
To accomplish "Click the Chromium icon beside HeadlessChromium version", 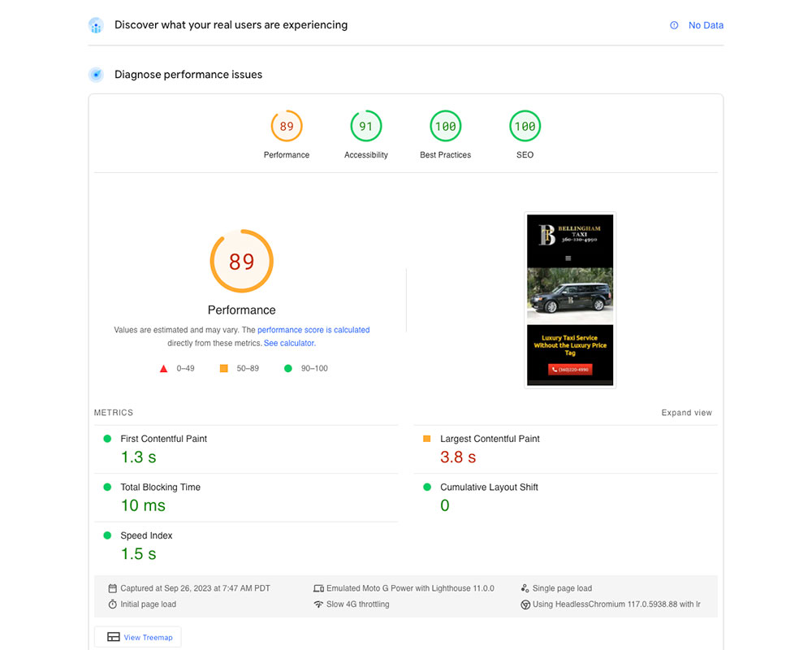I will tap(525, 604).
